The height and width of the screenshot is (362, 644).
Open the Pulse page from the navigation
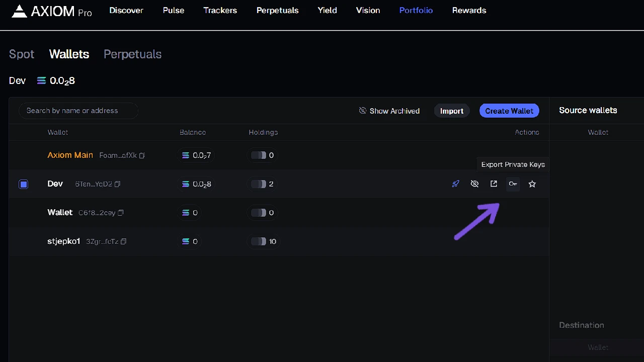point(173,10)
